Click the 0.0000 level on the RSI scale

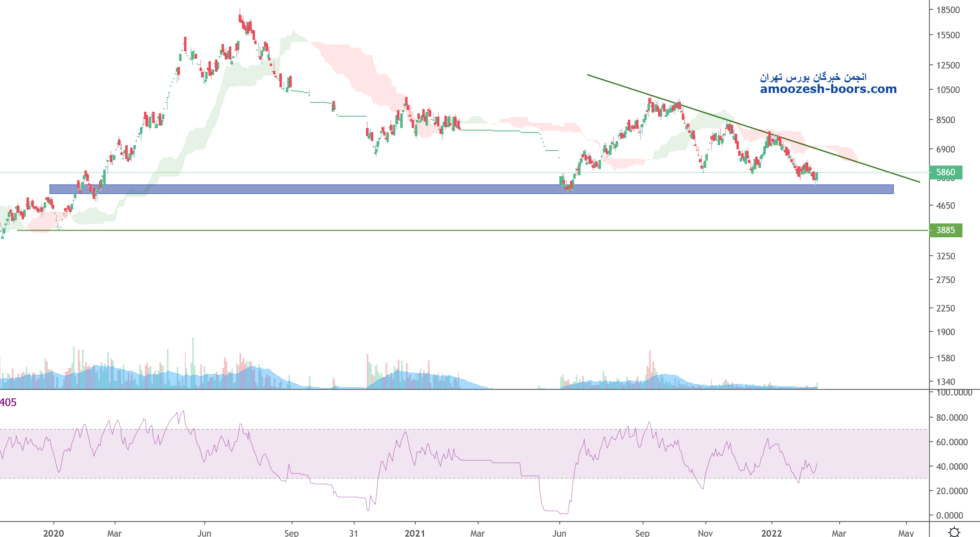pyautogui.click(x=949, y=515)
